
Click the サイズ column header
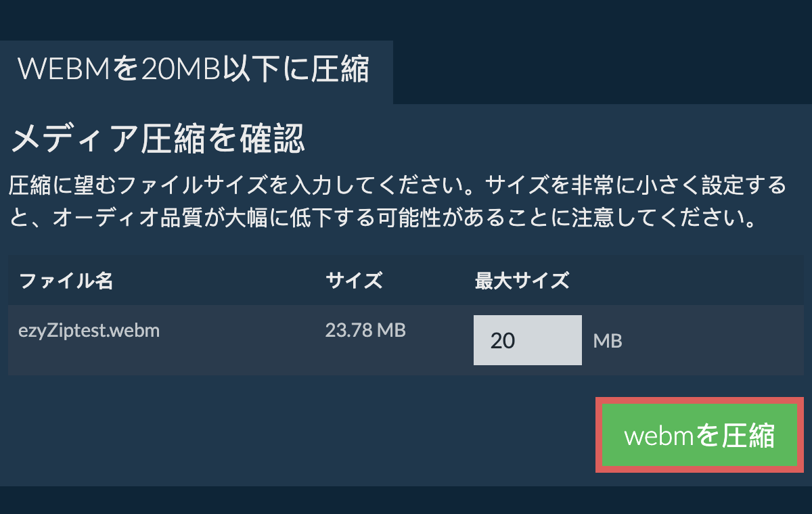(x=354, y=280)
